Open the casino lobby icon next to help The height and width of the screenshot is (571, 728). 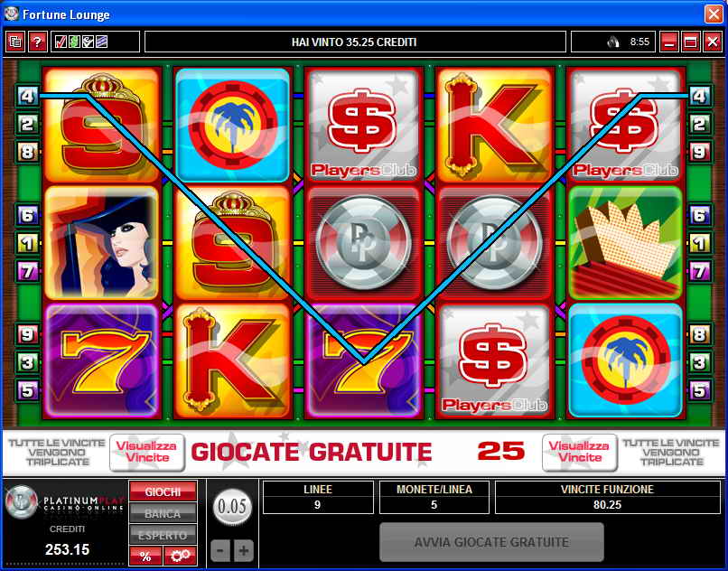point(15,42)
